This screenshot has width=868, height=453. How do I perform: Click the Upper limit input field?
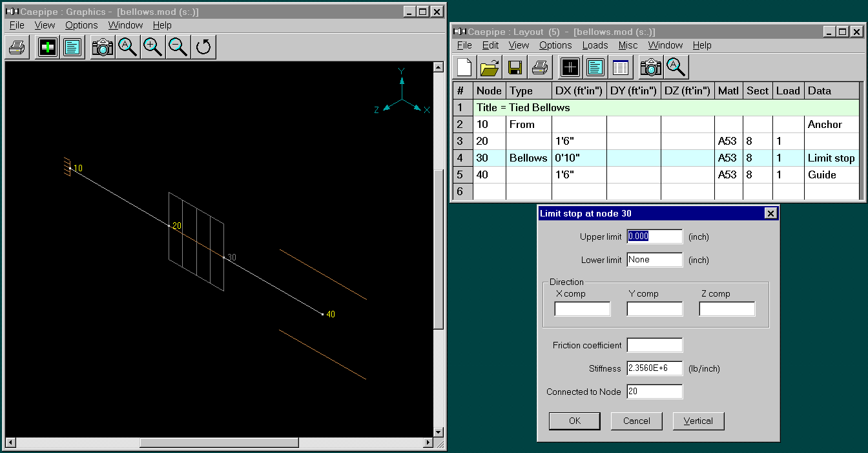click(x=654, y=237)
